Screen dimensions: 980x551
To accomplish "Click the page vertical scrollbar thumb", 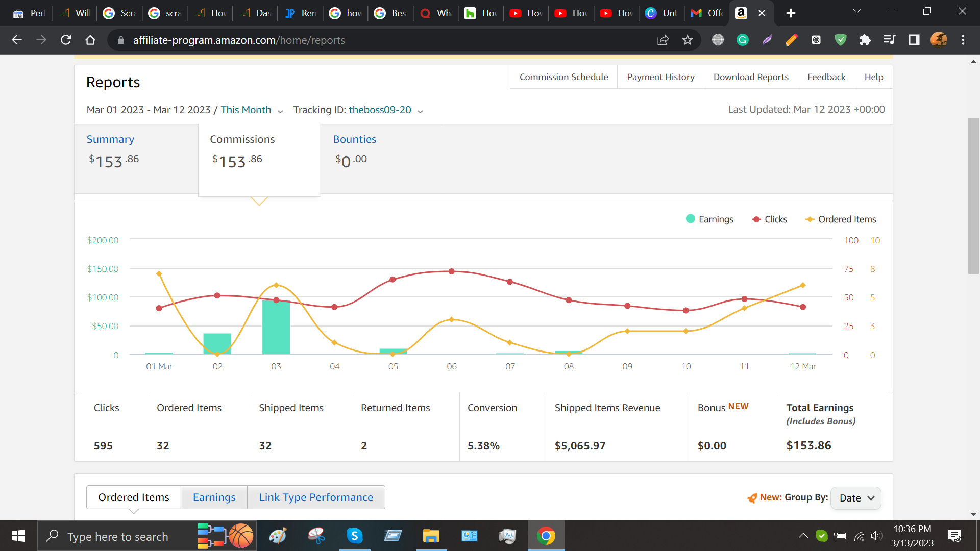I will pos(973,196).
